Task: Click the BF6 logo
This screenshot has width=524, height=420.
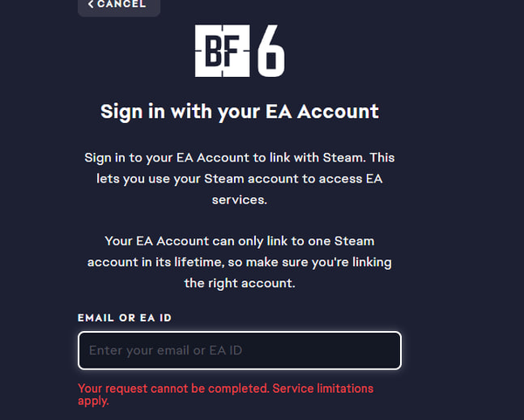Action: tap(239, 51)
